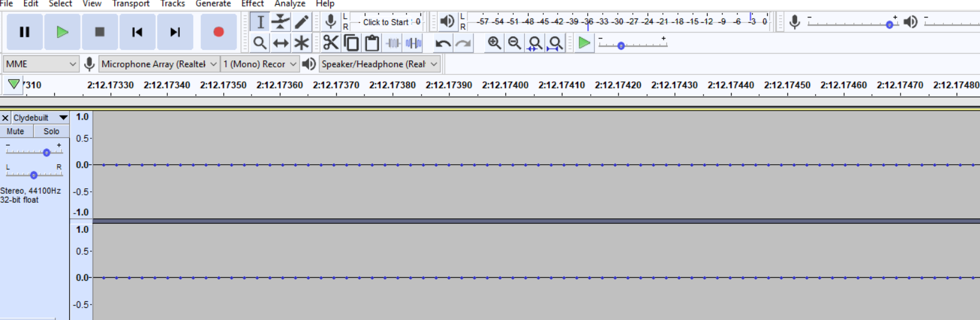Open the Clydebuilt track menu arrow
Viewport: 980px width, 320px height.
63,118
